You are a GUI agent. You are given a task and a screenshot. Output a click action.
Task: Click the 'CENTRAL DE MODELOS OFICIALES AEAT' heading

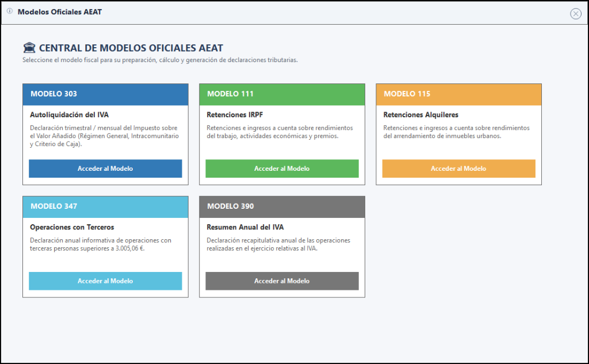[131, 48]
